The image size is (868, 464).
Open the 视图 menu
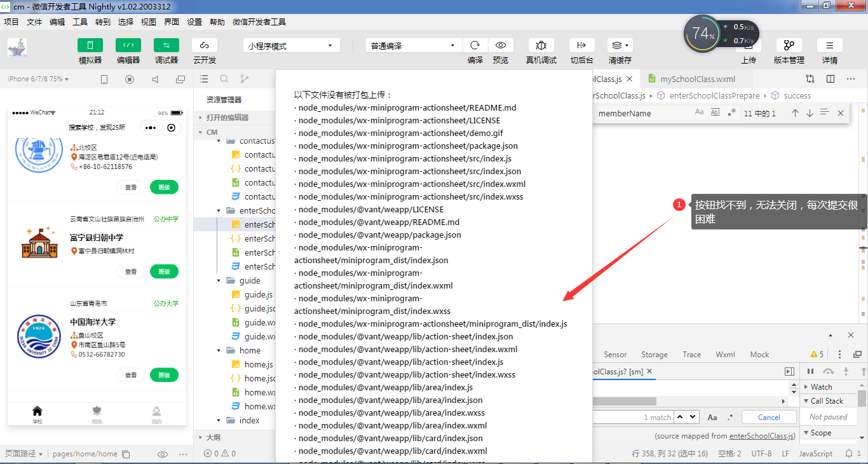pos(149,22)
